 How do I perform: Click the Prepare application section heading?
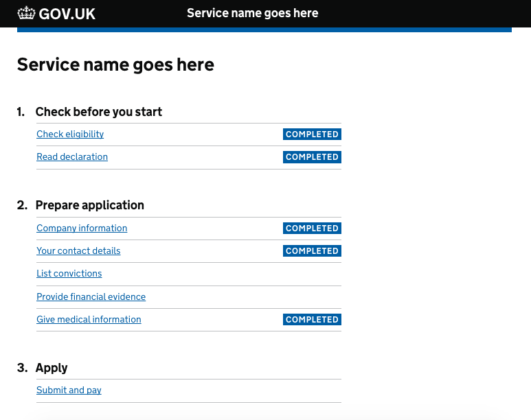click(89, 205)
